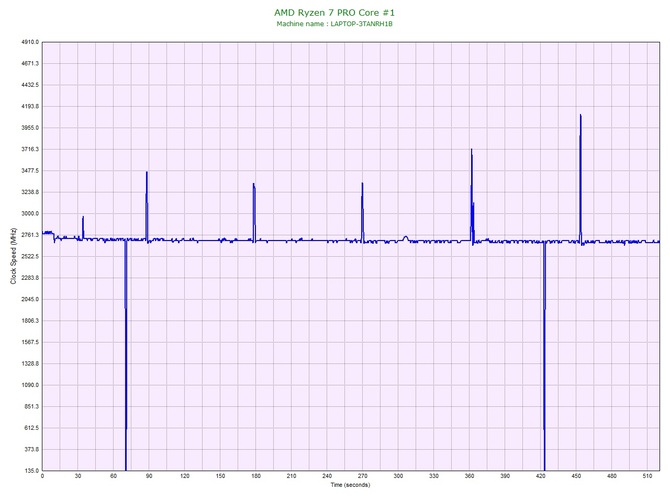This screenshot has width=670, height=502.
Task: Click the 3000.0 y-axis value
Action: [30, 214]
